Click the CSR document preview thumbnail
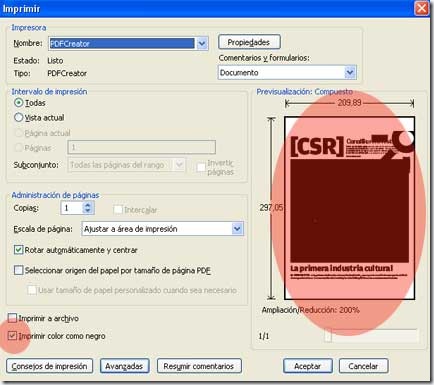Screen dimensions: 434x385 tap(349, 208)
